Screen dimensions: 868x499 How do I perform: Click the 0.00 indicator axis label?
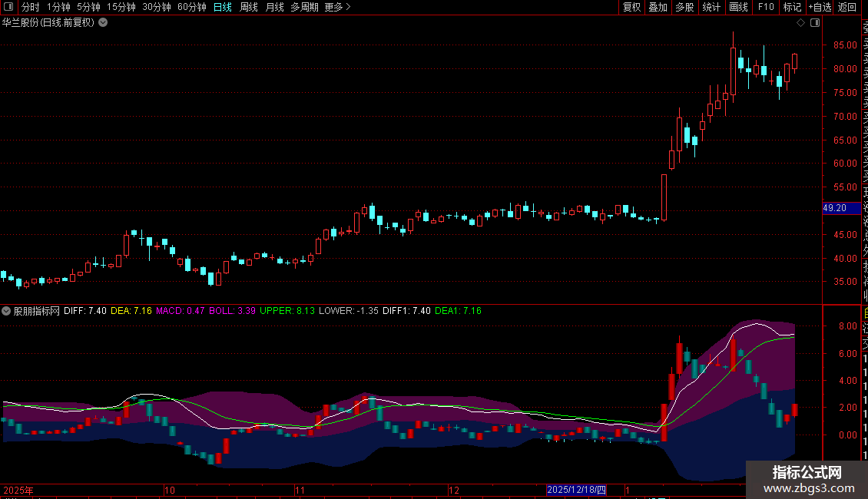point(848,435)
